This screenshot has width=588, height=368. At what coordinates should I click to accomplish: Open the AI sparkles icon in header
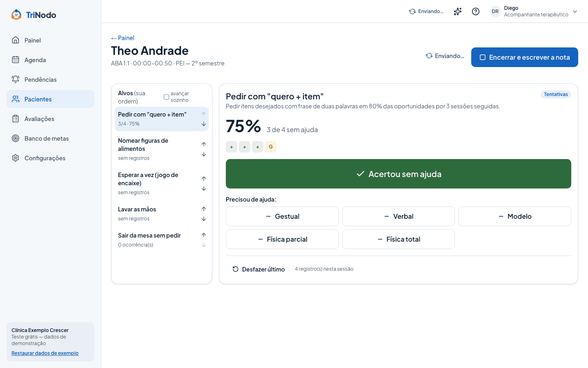click(458, 11)
